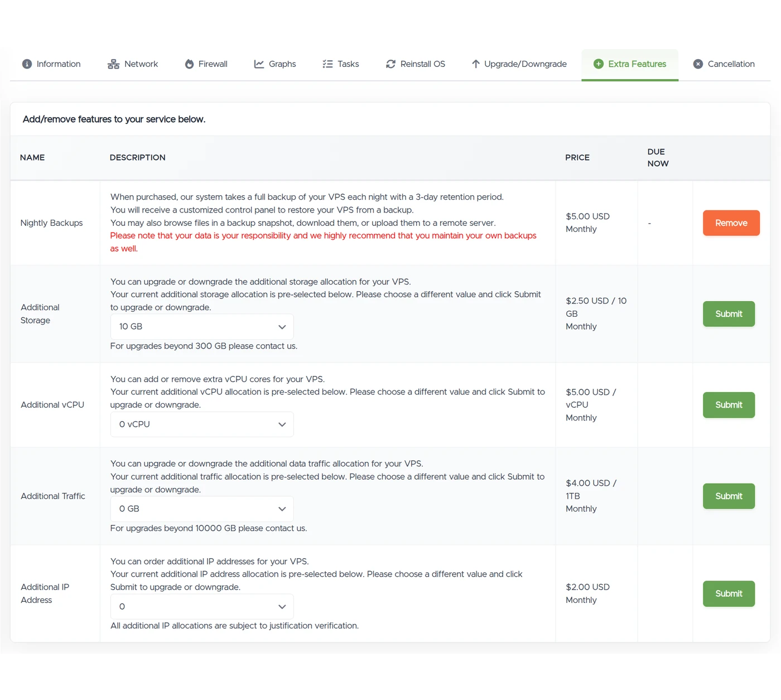781x700 pixels.
Task: Click the PRICE column header
Action: pos(577,158)
